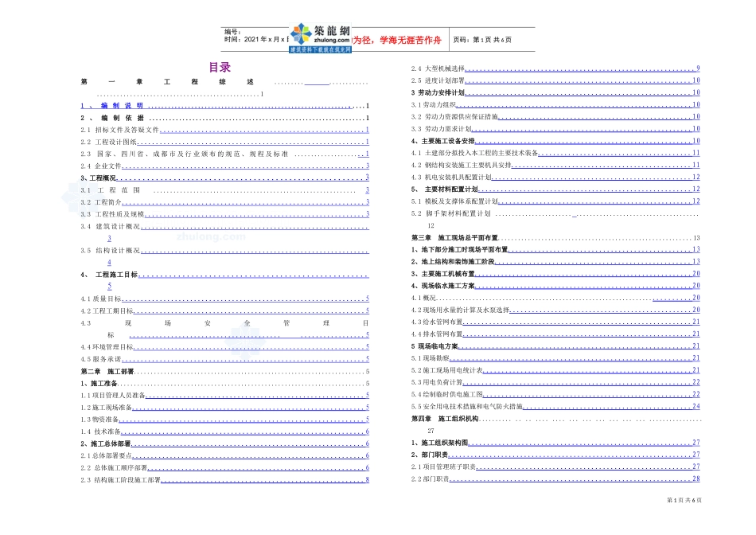The width and height of the screenshot is (756, 535).
Task: Open '2、施工总体部署' heading link
Action: click(224, 443)
